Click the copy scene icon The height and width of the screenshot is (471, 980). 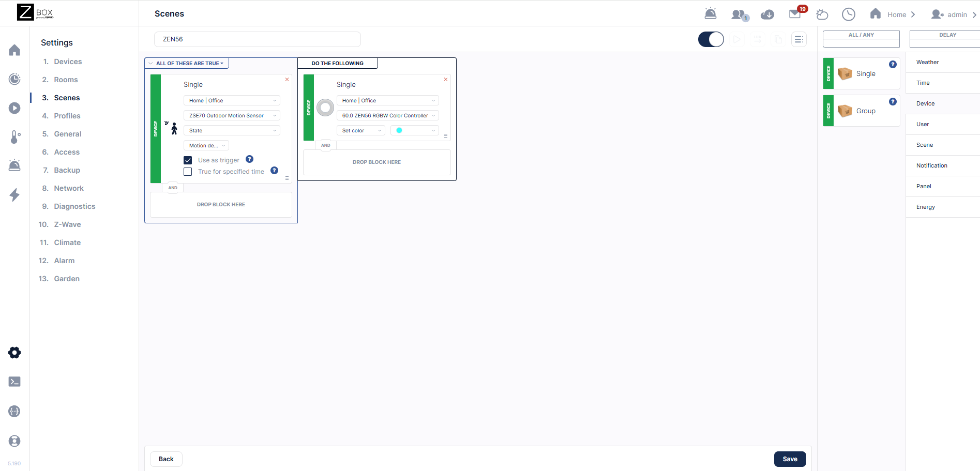click(778, 39)
